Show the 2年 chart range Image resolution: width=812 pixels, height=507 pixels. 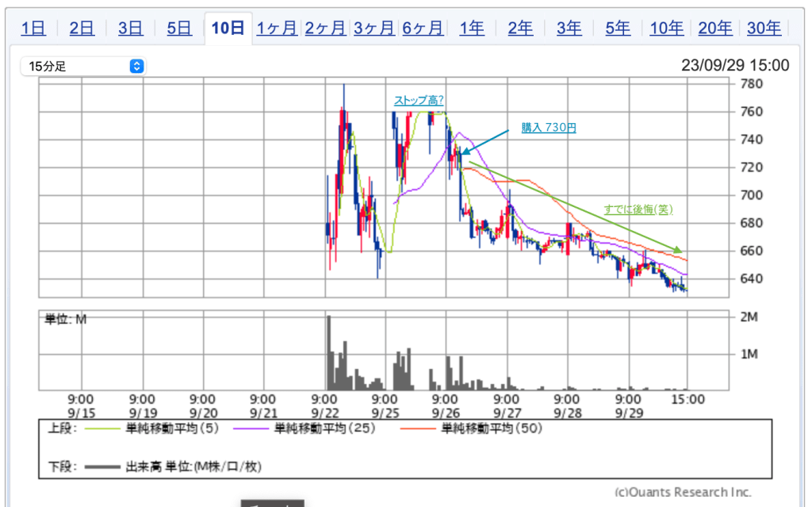click(520, 29)
